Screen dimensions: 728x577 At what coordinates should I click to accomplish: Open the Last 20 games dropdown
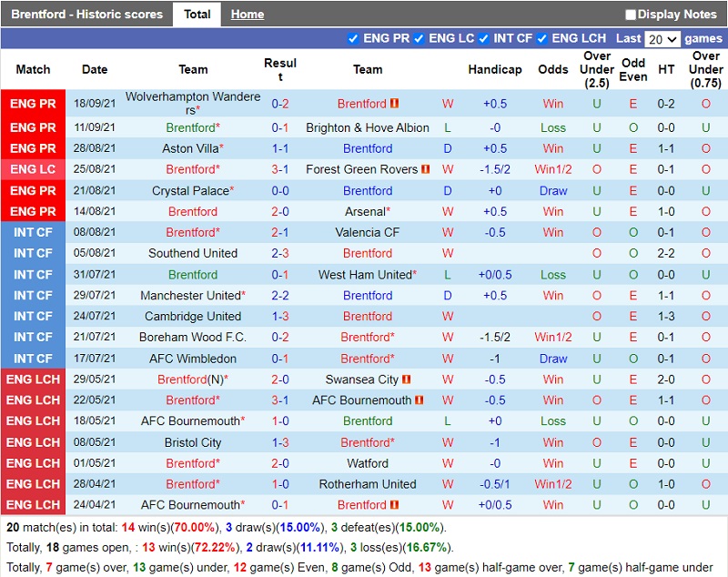click(662, 39)
